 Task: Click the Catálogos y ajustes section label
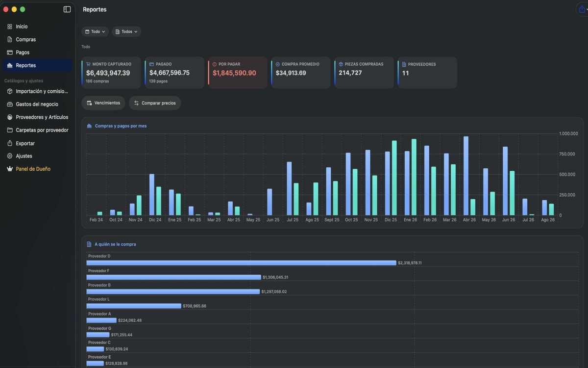click(x=24, y=80)
